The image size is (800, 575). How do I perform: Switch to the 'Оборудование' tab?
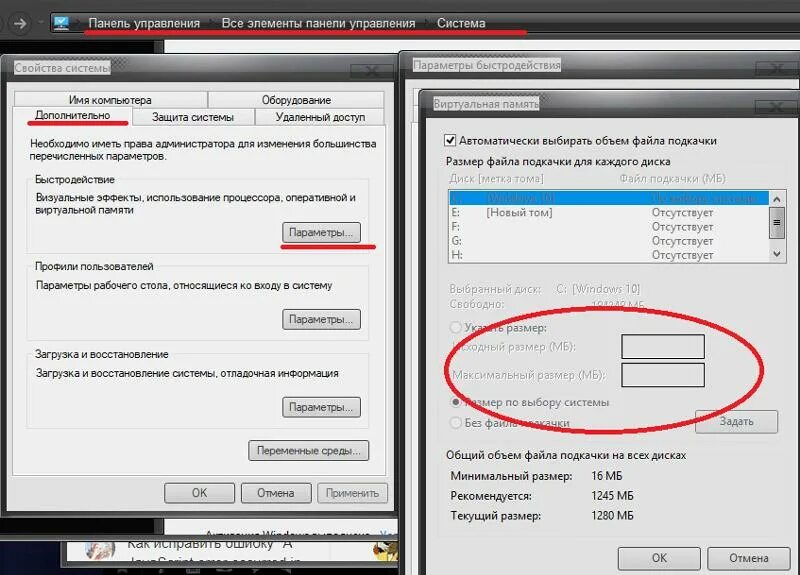(x=296, y=99)
